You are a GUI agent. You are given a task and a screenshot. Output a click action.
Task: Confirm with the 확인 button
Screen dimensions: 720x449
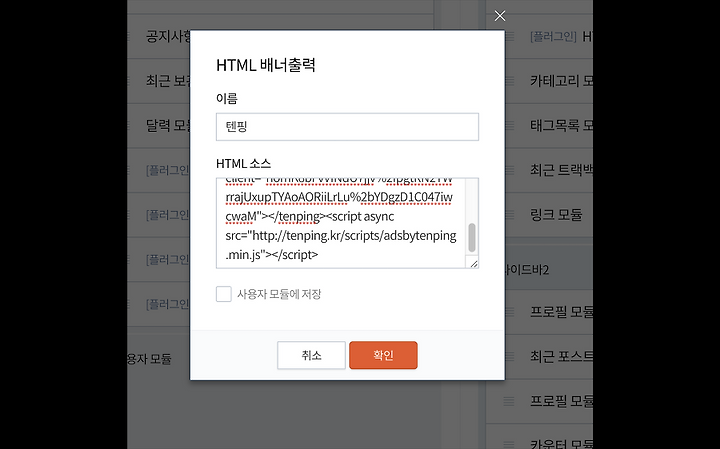pos(383,355)
